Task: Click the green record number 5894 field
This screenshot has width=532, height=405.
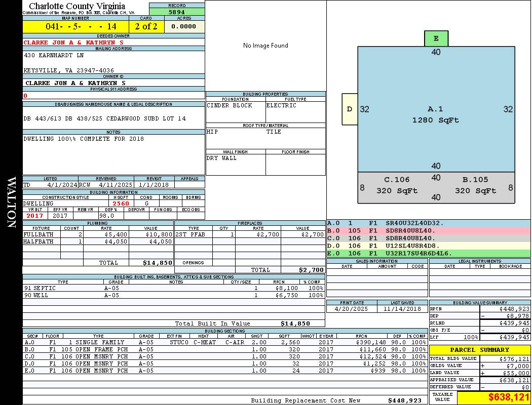Action: (177, 12)
